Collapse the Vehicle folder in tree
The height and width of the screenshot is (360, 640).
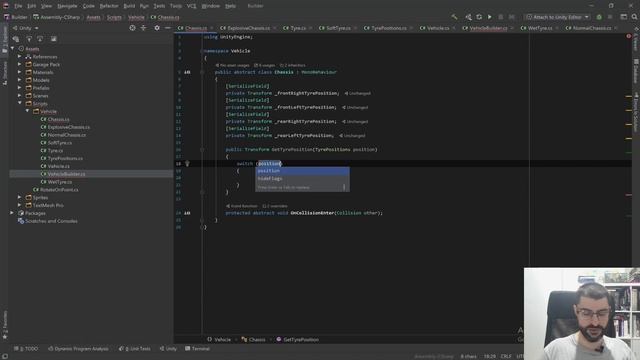click(27, 111)
